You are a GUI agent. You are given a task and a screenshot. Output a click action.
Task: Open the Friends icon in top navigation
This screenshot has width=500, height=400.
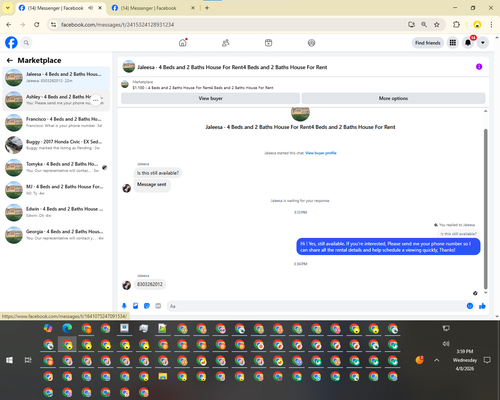tap(226, 43)
